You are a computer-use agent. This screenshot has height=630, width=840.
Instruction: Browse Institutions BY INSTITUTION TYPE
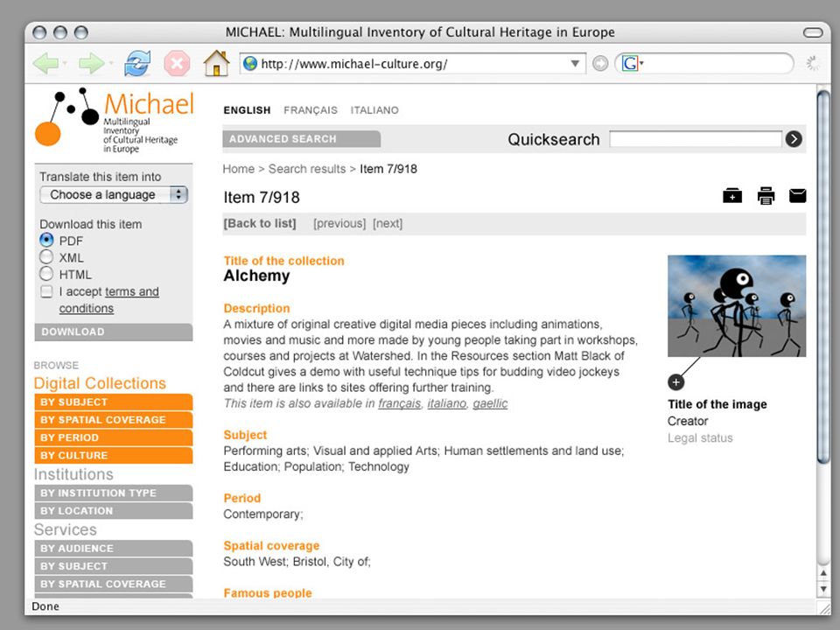coord(114,493)
